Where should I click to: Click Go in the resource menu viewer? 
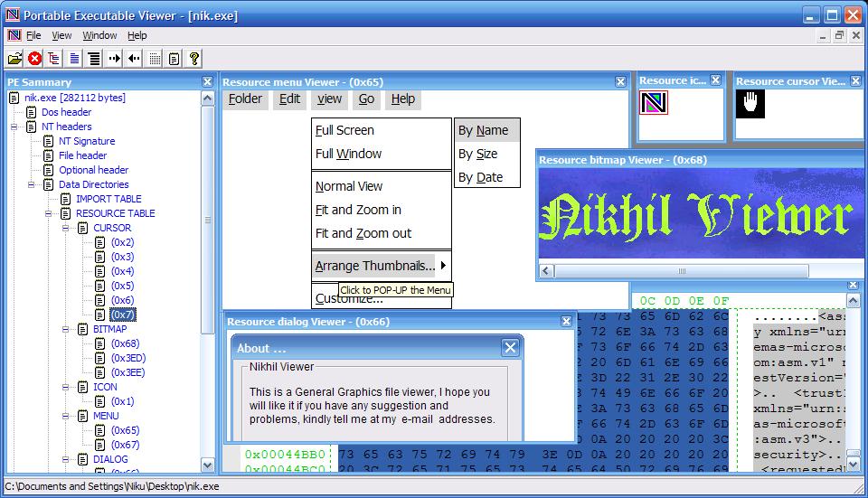[x=366, y=99]
